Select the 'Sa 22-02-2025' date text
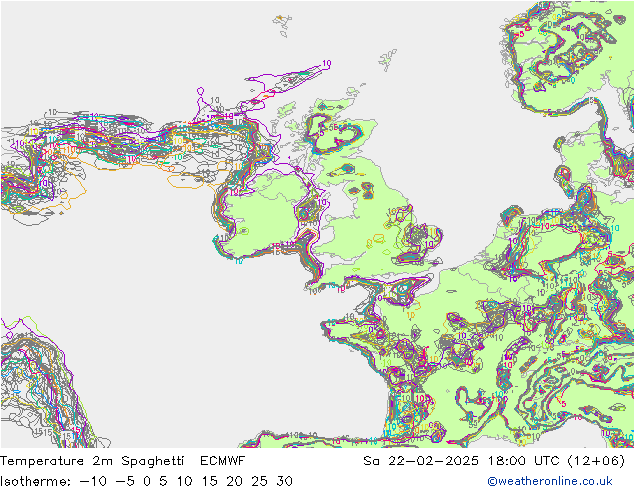634x490 pixels. [x=421, y=461]
